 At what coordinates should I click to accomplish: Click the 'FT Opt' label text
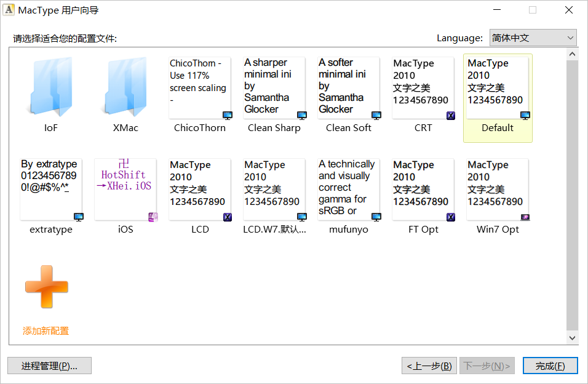(423, 230)
